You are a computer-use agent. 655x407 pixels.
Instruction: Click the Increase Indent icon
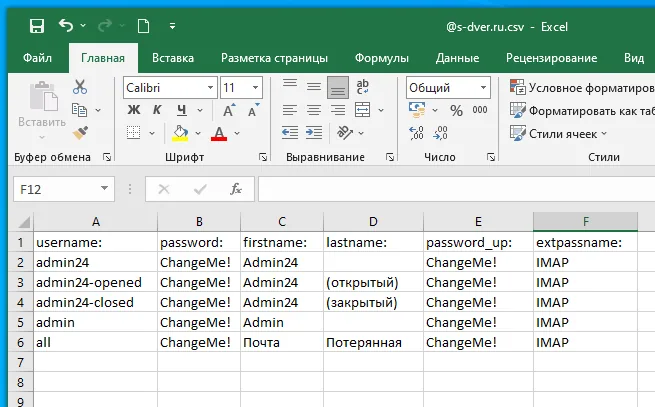[314, 133]
